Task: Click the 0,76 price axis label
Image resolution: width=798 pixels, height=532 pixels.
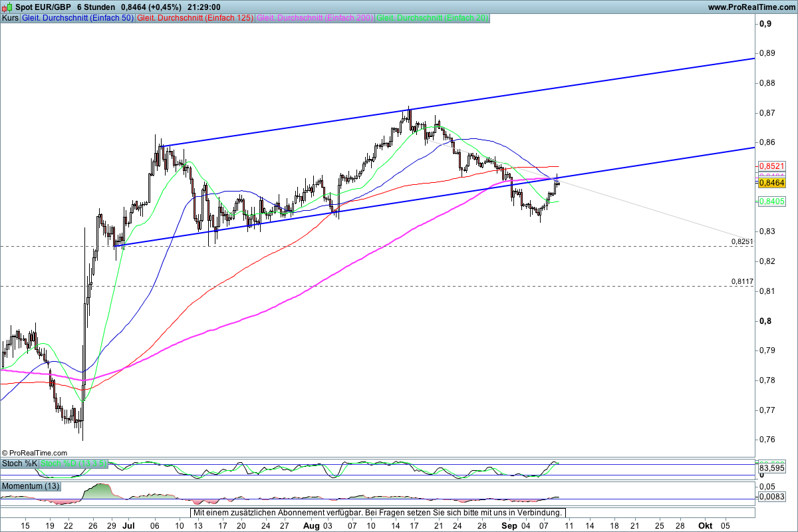Action: [x=768, y=440]
